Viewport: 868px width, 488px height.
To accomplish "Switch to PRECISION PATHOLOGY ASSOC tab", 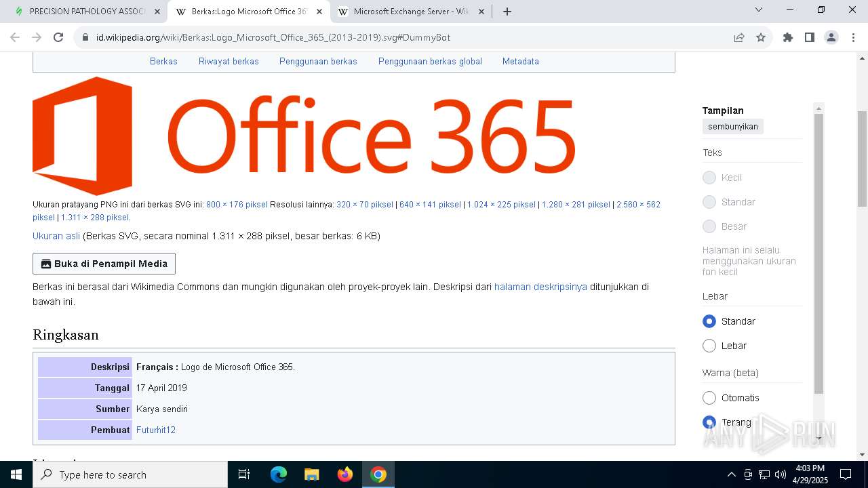I will (x=87, y=12).
